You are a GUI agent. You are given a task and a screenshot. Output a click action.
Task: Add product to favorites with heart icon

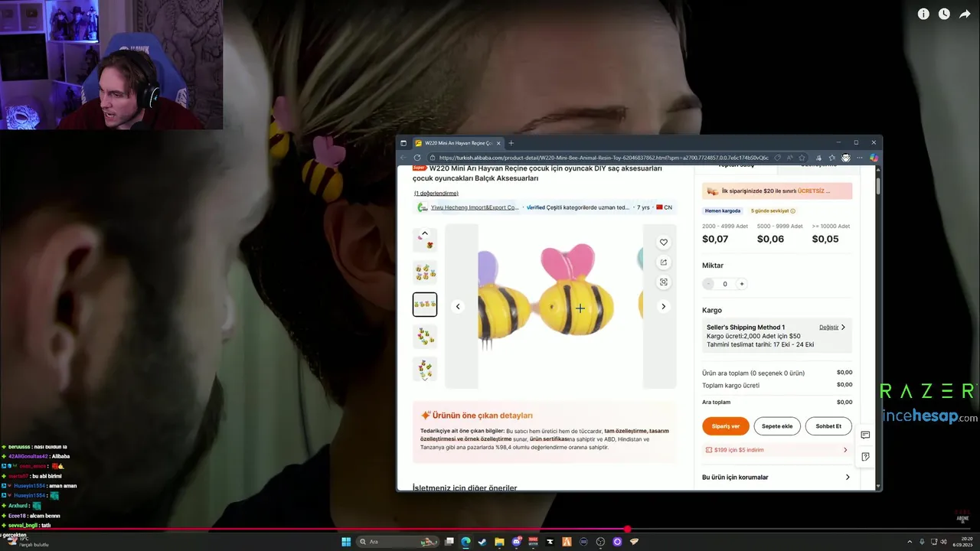664,242
